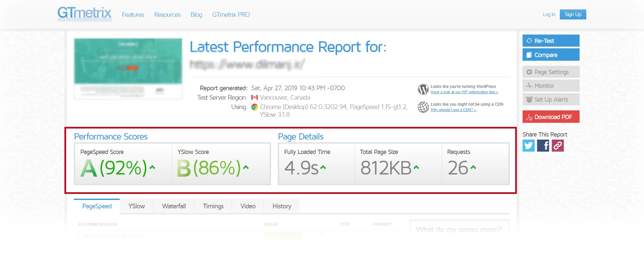Screen dimensions: 644x256
Task: Go to GTmetrix PRO page
Action: pos(231,15)
